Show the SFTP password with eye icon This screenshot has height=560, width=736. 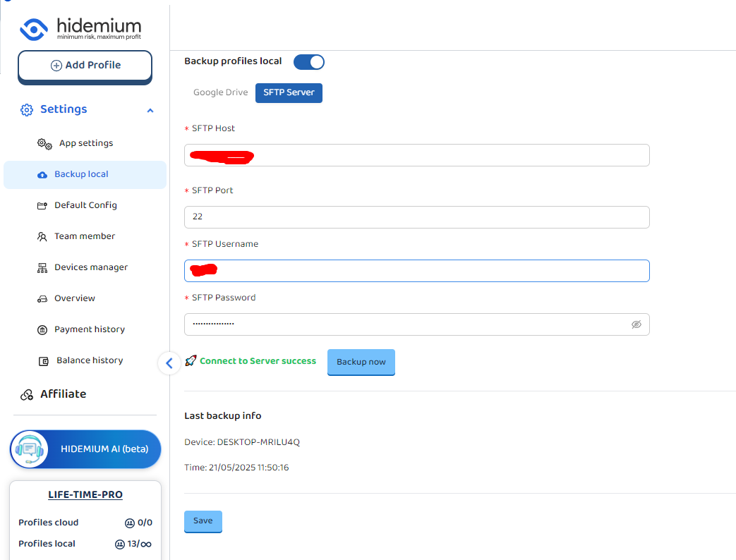coord(636,324)
